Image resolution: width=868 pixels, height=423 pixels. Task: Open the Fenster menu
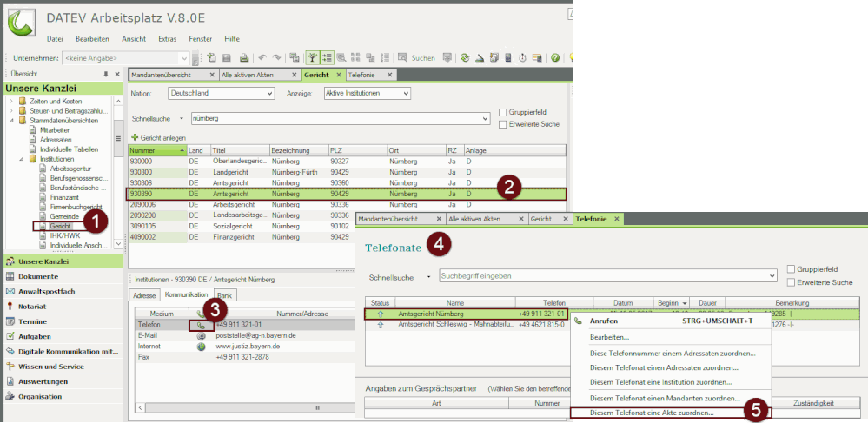coord(201,39)
